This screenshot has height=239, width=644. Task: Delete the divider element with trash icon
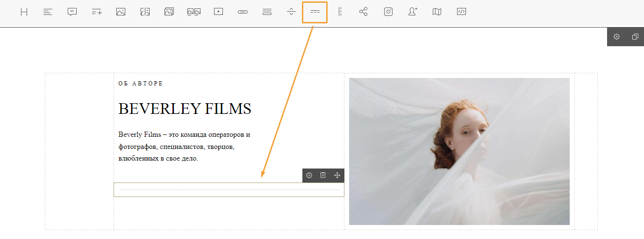point(323,176)
